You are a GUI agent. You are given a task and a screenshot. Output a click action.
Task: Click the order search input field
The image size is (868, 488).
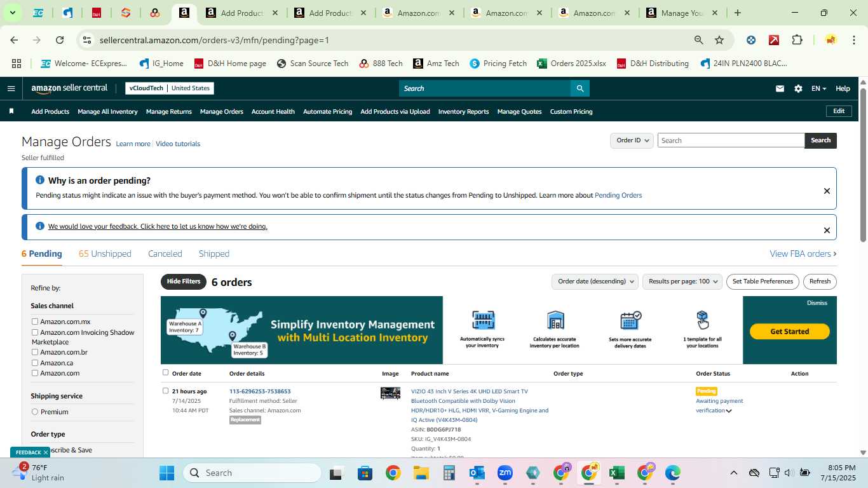pos(731,140)
